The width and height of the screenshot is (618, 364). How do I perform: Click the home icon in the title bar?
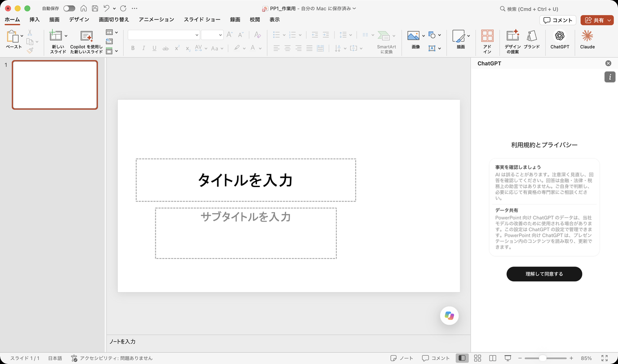83,8
